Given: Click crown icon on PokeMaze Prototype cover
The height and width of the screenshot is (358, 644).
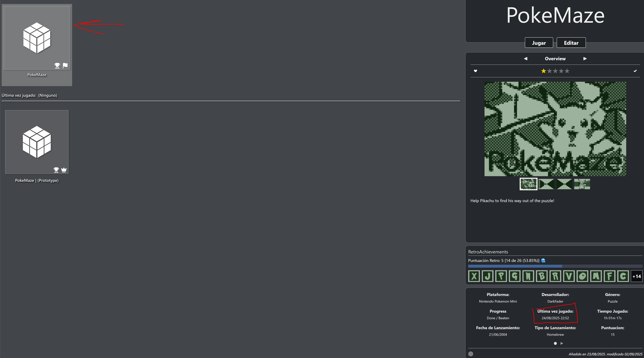Looking at the screenshot, I should pos(64,170).
